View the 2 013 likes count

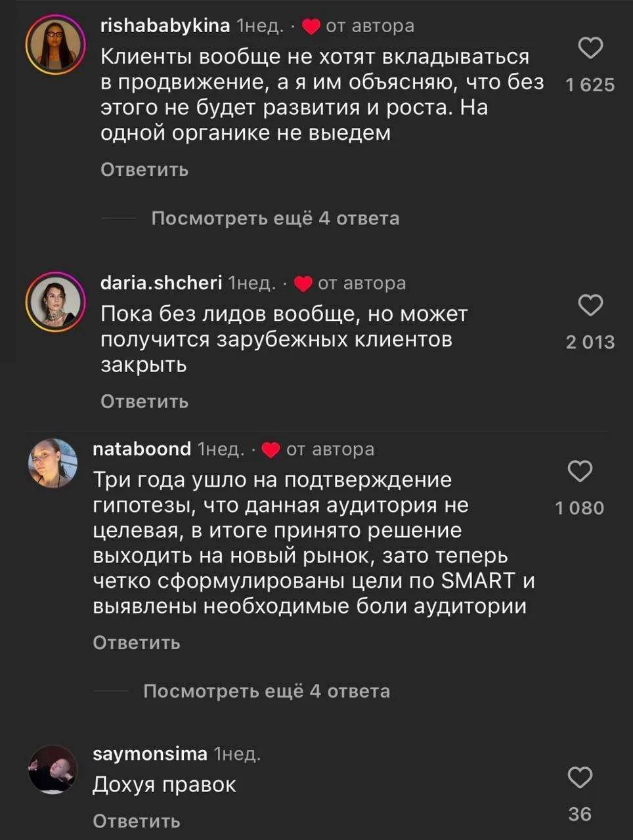tap(590, 342)
